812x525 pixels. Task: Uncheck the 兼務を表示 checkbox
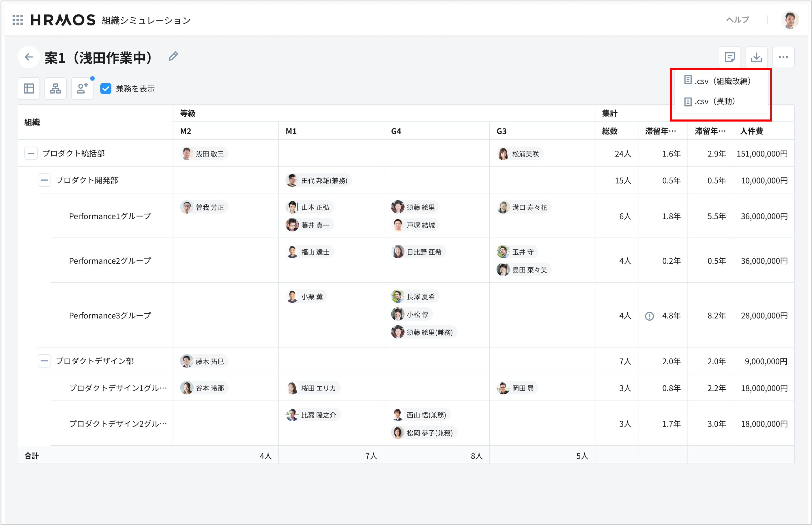(106, 89)
